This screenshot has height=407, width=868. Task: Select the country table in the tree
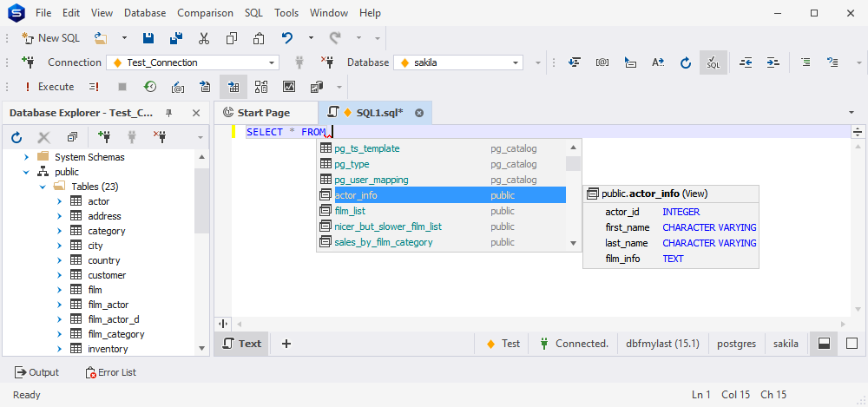tap(103, 260)
